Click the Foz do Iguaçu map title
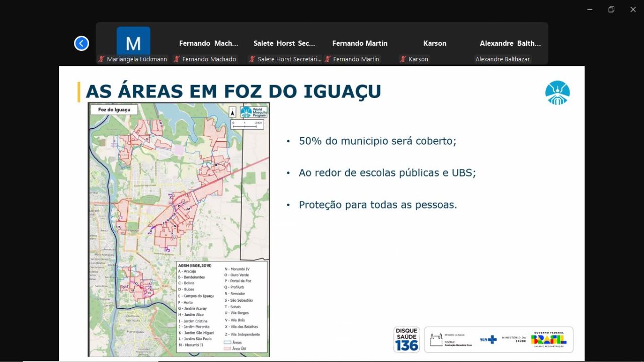This screenshot has width=644, height=362. pyautogui.click(x=114, y=110)
